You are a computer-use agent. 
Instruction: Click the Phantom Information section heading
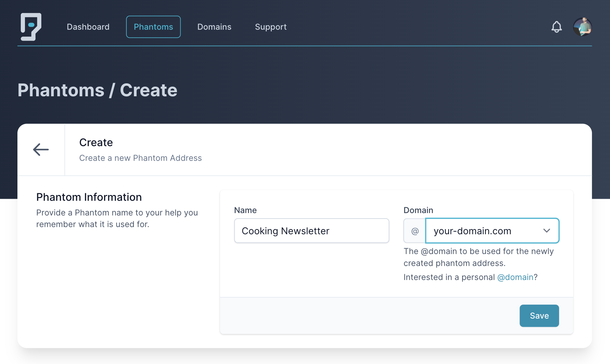click(89, 197)
